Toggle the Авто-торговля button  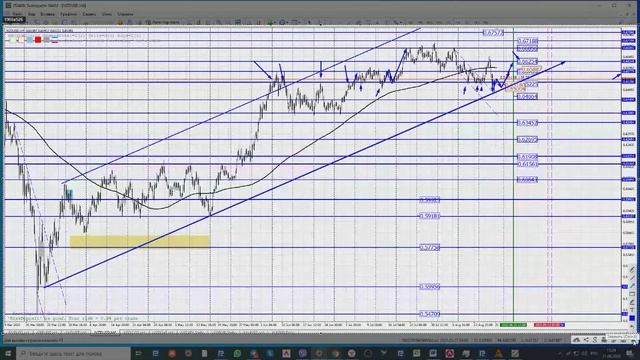coord(163,22)
